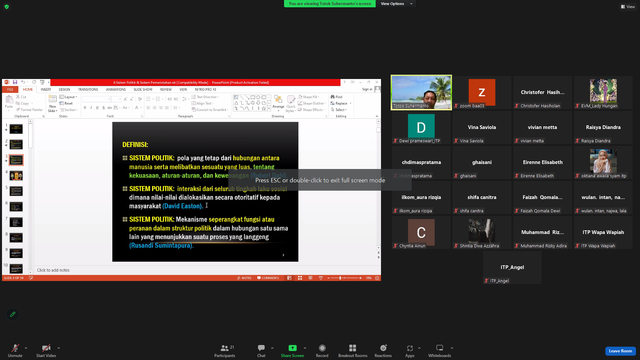Open video options arrow next to Start Video

[x=59, y=348]
